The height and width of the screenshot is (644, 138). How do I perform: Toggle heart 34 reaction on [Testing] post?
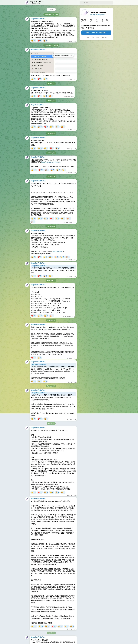[33, 316]
